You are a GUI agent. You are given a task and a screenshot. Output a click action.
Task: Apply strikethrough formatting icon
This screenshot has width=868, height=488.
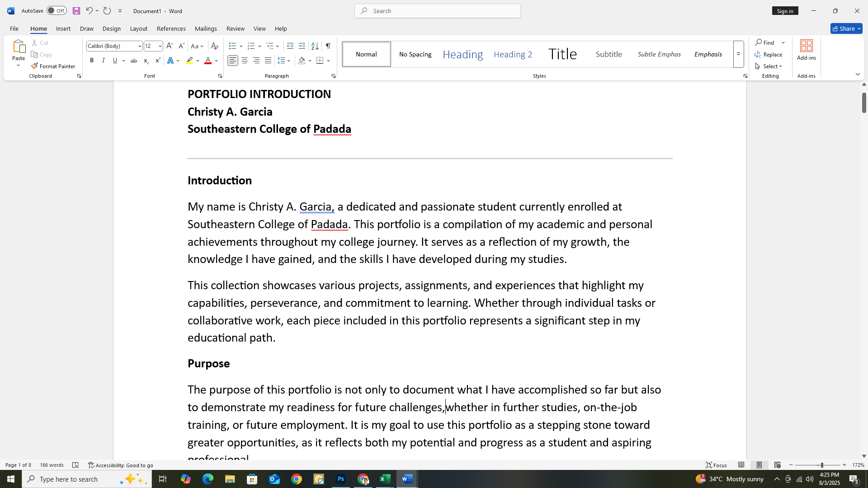[x=133, y=61]
